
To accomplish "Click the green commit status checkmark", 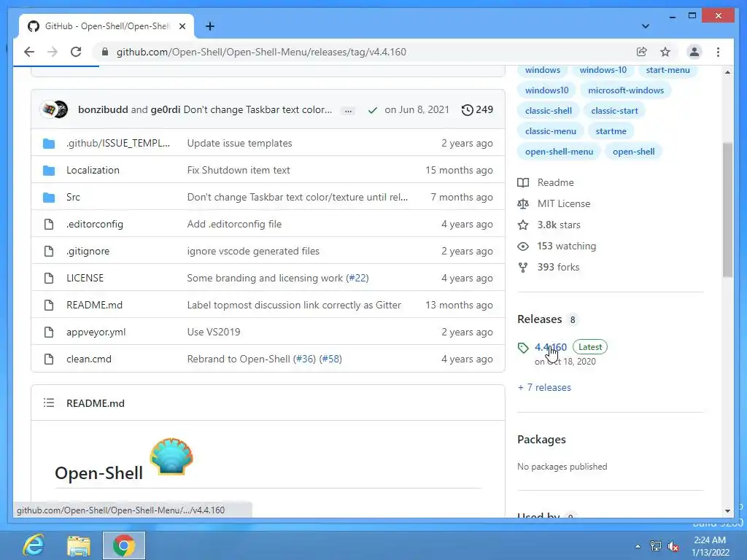I will (373, 110).
